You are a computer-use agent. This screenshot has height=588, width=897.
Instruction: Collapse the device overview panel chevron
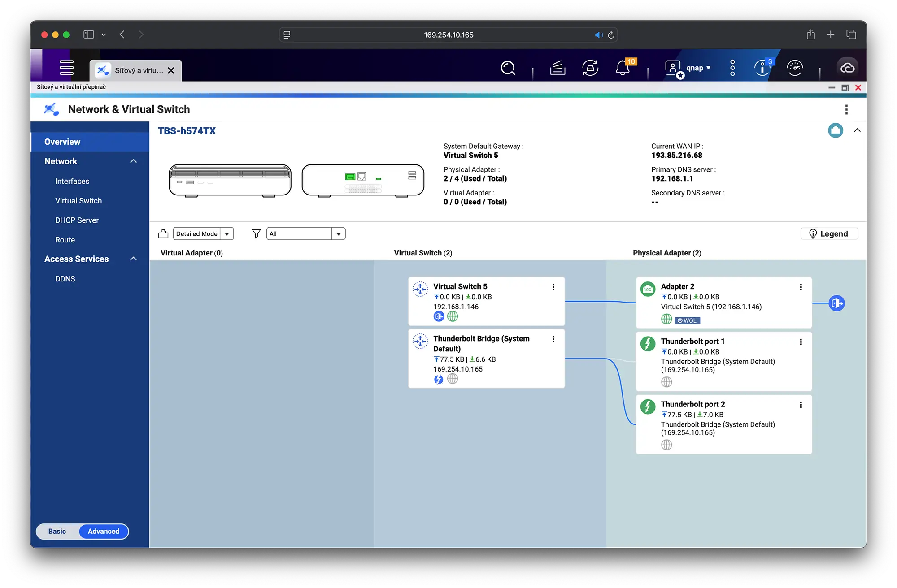pos(857,130)
